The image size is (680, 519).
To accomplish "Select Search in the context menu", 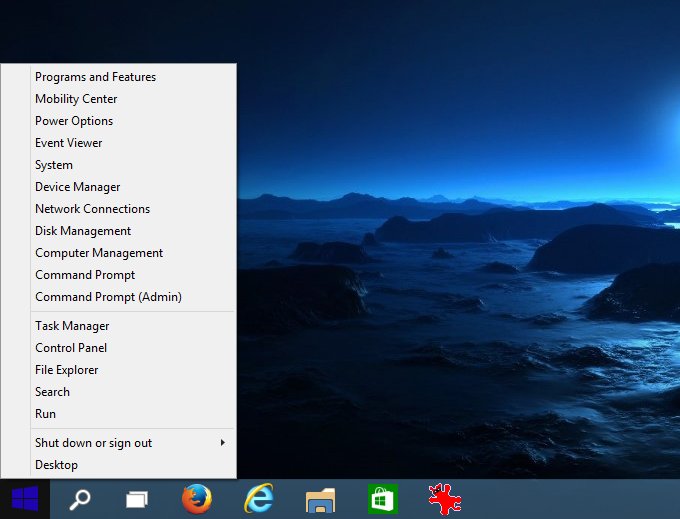I will 134,392.
